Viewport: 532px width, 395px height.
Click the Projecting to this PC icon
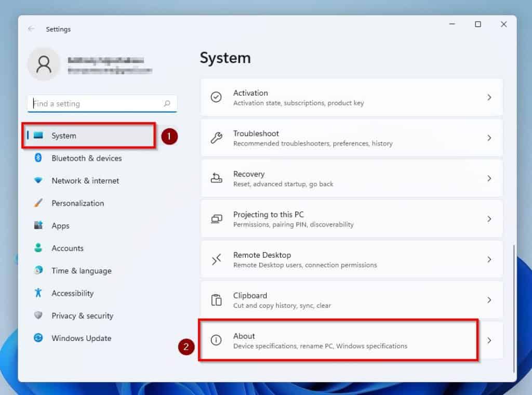click(x=217, y=219)
